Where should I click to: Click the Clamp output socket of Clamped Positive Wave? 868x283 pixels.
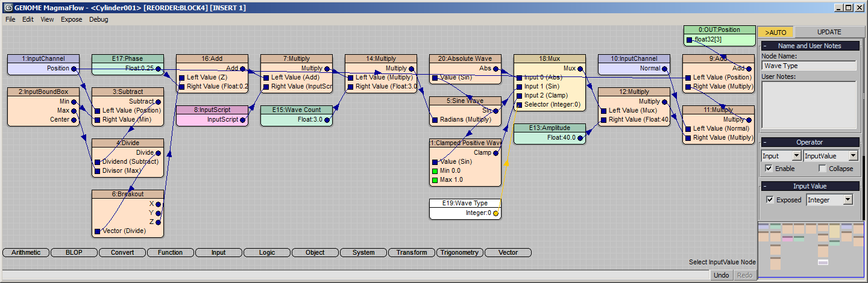coord(496,153)
